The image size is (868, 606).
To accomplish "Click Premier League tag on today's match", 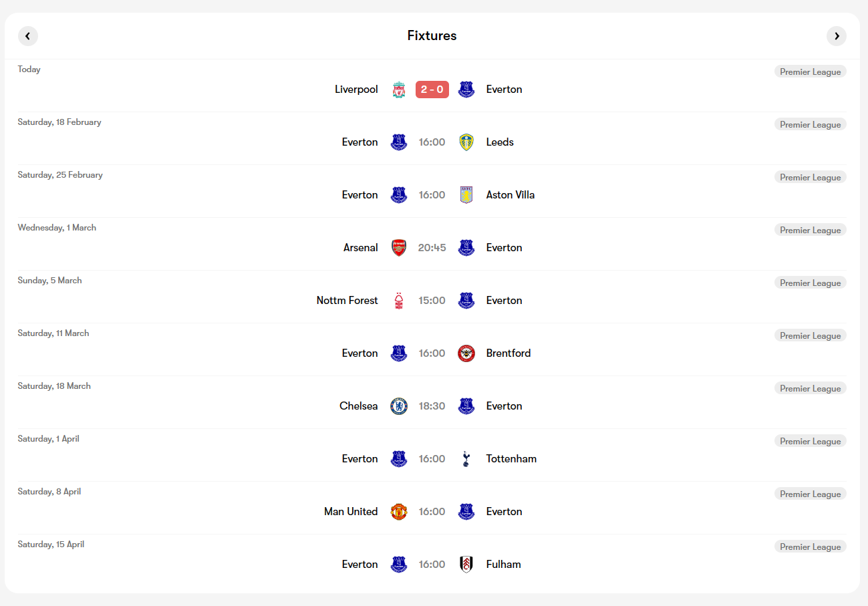I will (811, 71).
